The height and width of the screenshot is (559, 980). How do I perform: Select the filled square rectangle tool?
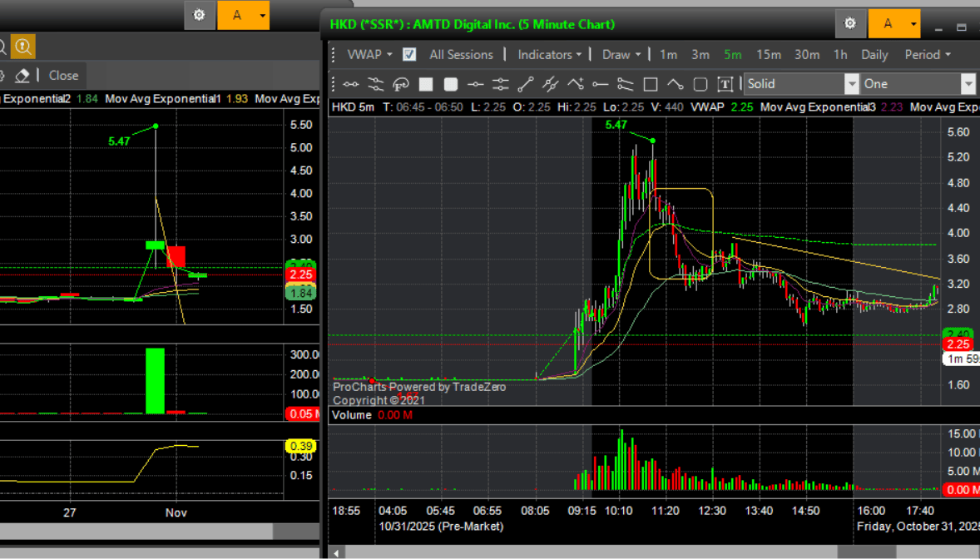tap(426, 84)
